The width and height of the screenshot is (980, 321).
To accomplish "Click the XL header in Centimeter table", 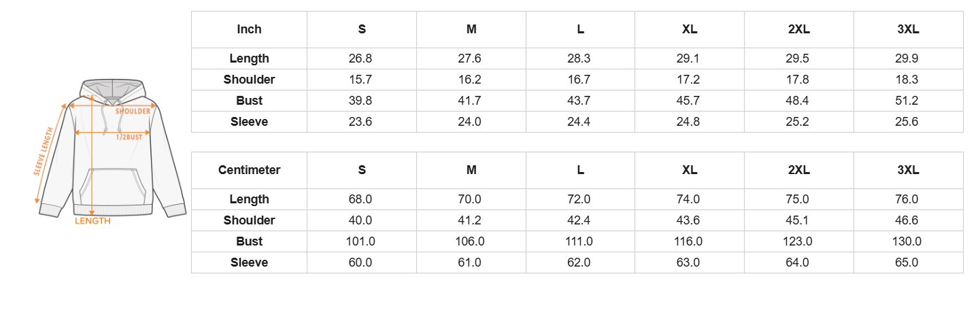I will 690,170.
